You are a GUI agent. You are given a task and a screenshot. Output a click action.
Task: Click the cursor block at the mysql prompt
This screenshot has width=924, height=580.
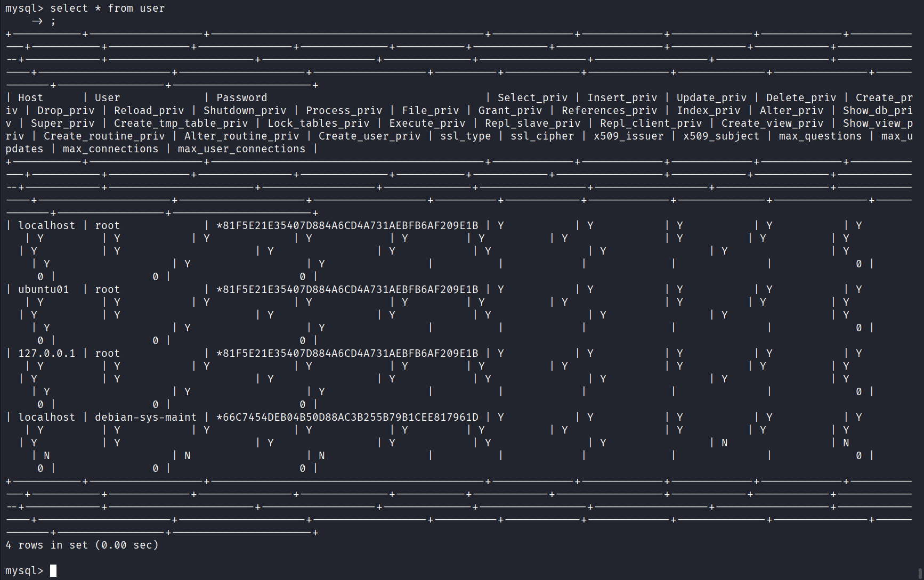pos(53,570)
